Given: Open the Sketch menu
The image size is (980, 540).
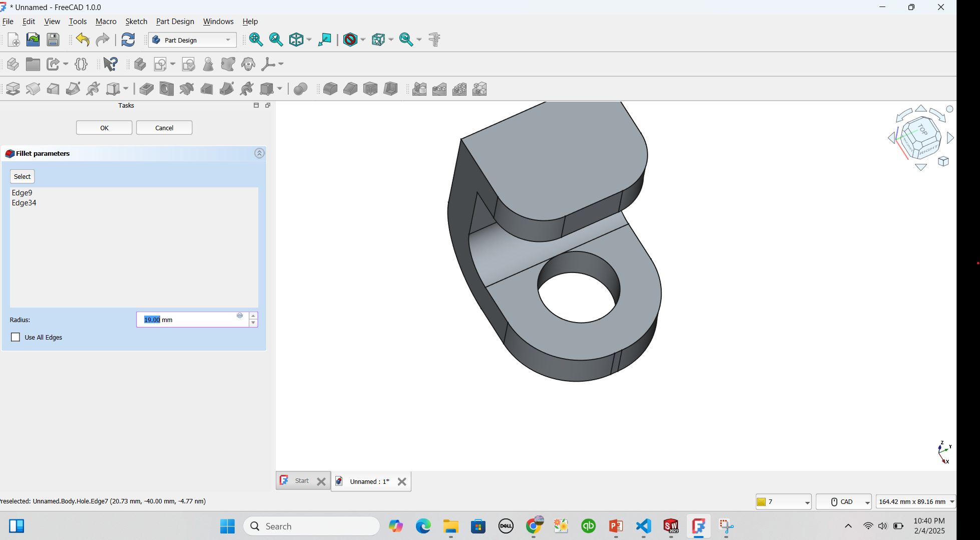Looking at the screenshot, I should pos(136,22).
